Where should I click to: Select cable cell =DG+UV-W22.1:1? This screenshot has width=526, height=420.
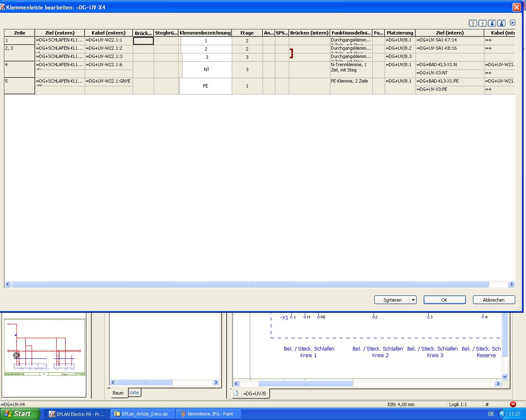click(x=109, y=40)
